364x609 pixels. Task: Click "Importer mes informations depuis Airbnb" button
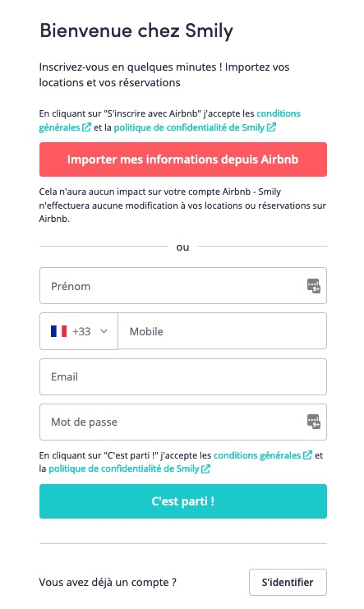point(183,159)
